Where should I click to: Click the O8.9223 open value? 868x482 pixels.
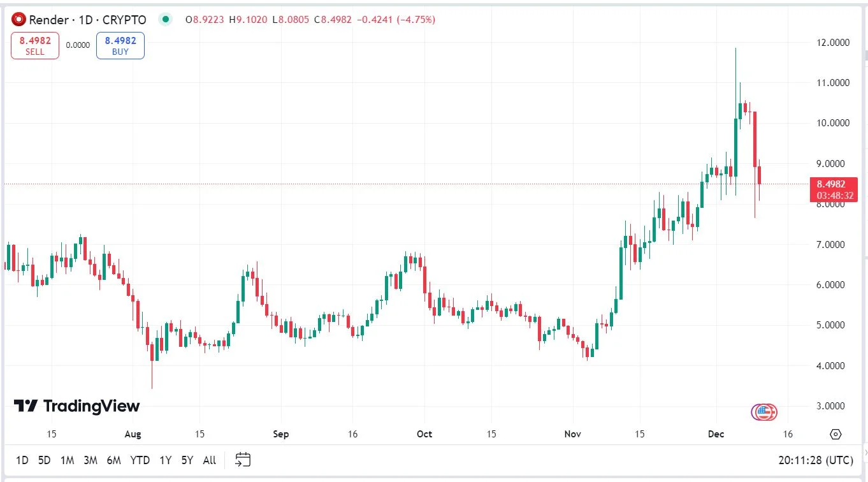[x=205, y=20]
